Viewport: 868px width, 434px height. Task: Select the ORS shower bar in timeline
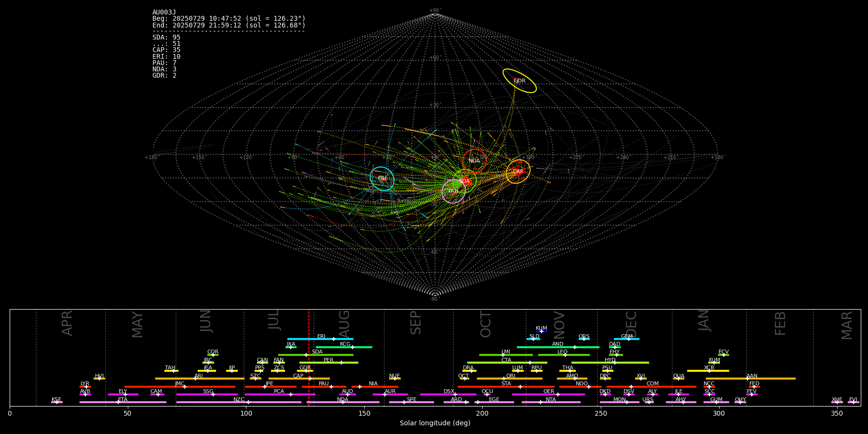coord(584,339)
